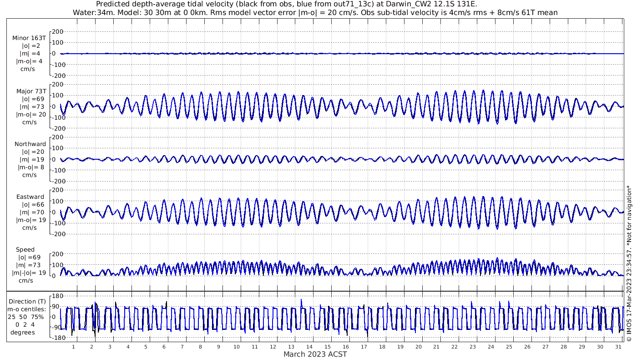Click the 'Speed' panel label

(x=25, y=250)
